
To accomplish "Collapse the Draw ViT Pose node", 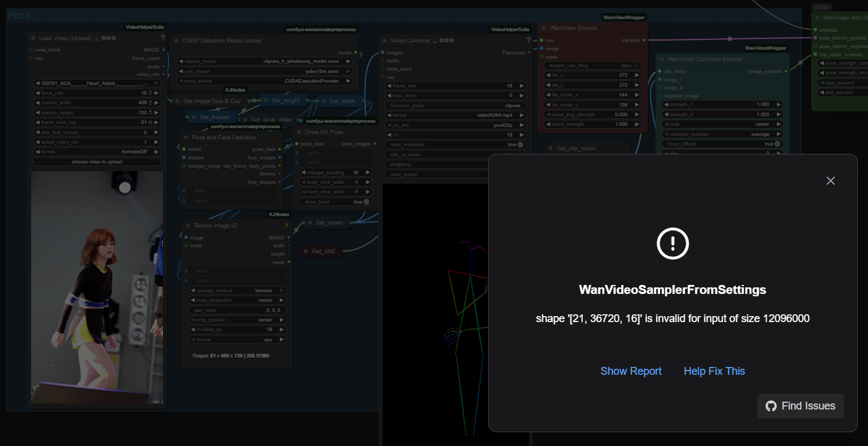I will pos(299,132).
